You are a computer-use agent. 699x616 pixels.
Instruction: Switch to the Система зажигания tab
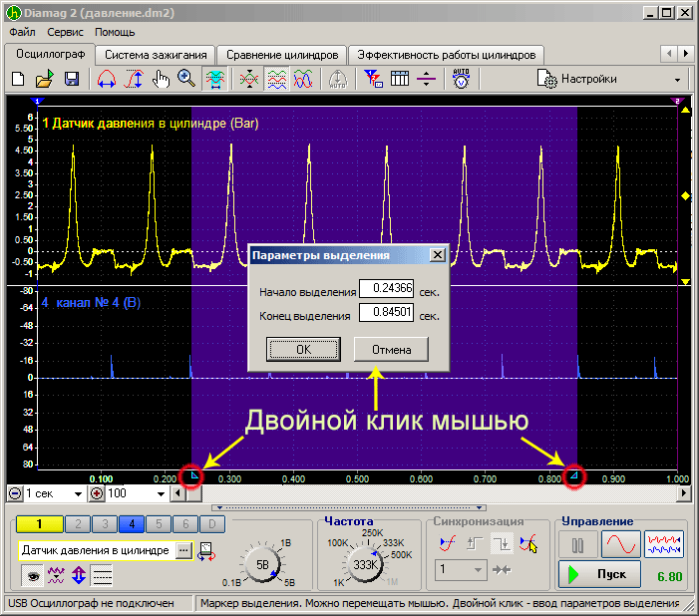[156, 55]
